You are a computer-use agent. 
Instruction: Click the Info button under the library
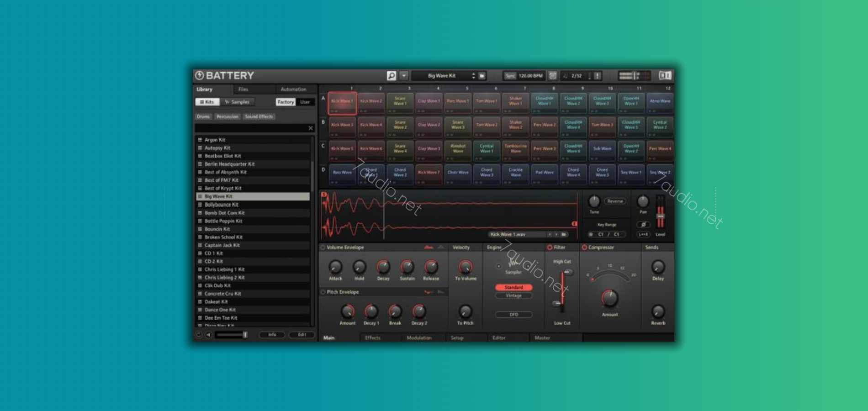(272, 335)
